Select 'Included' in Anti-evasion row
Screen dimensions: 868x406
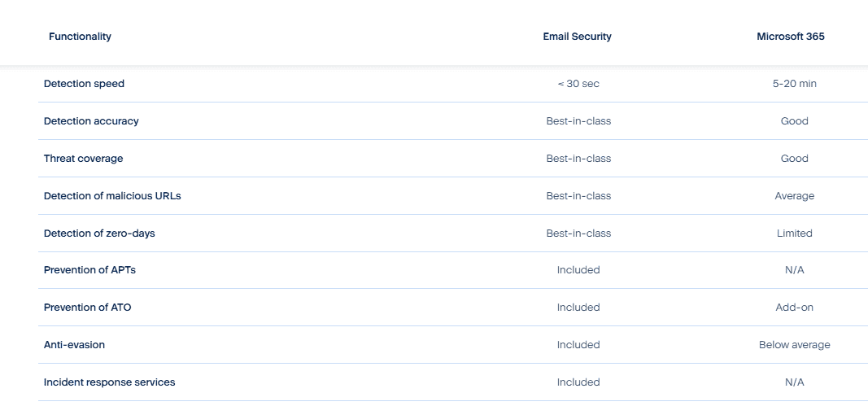point(578,344)
